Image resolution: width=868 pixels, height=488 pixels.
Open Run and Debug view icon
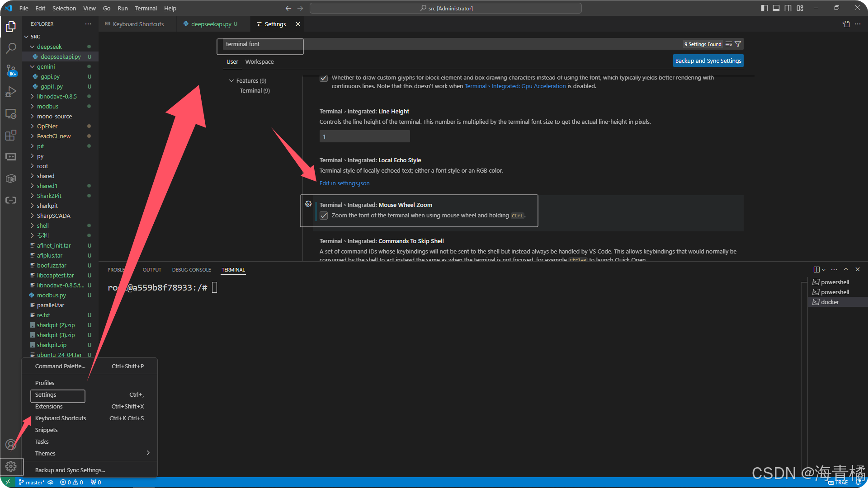(x=11, y=92)
